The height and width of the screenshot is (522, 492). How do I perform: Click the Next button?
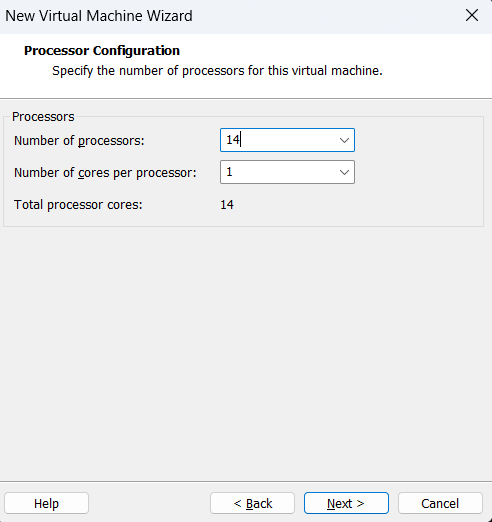(346, 503)
